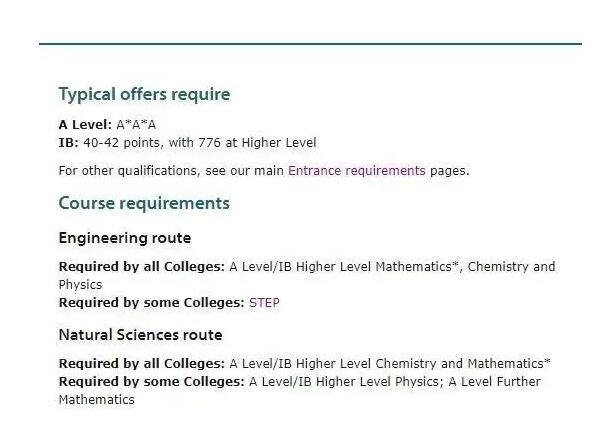Click Required by all Colleges under Engineering
The height and width of the screenshot is (432, 604).
point(141,267)
